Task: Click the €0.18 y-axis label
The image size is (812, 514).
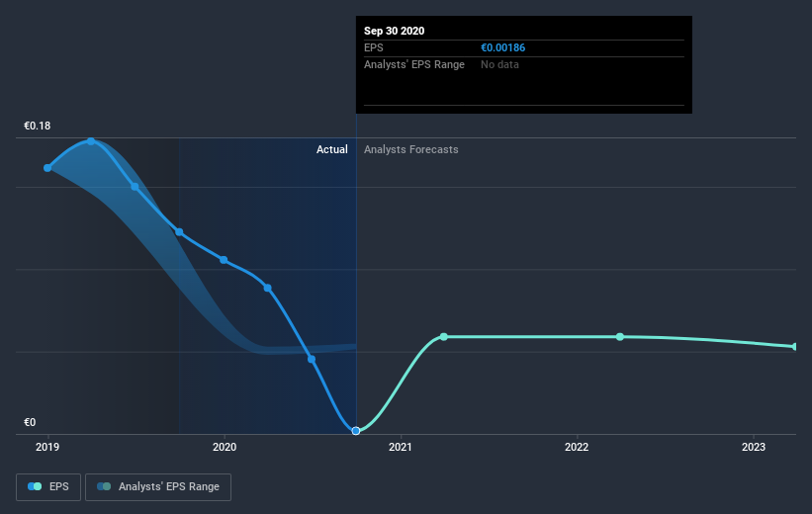Action: click(38, 126)
